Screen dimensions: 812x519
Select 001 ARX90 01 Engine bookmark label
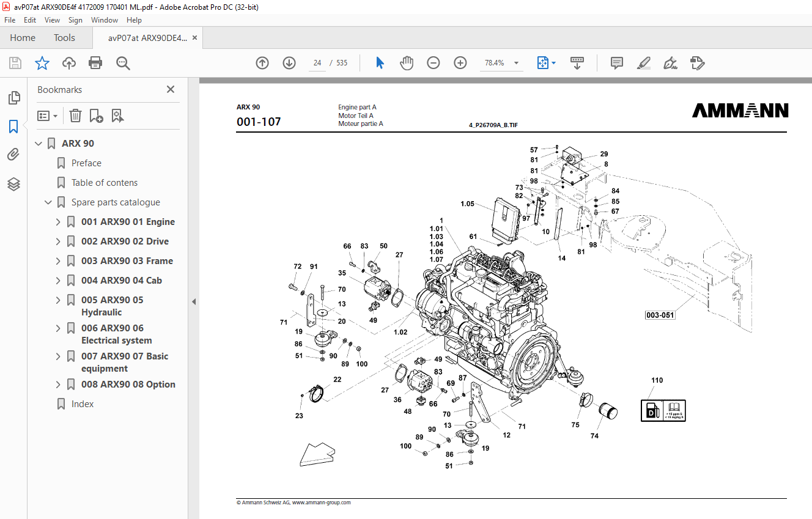pos(128,222)
